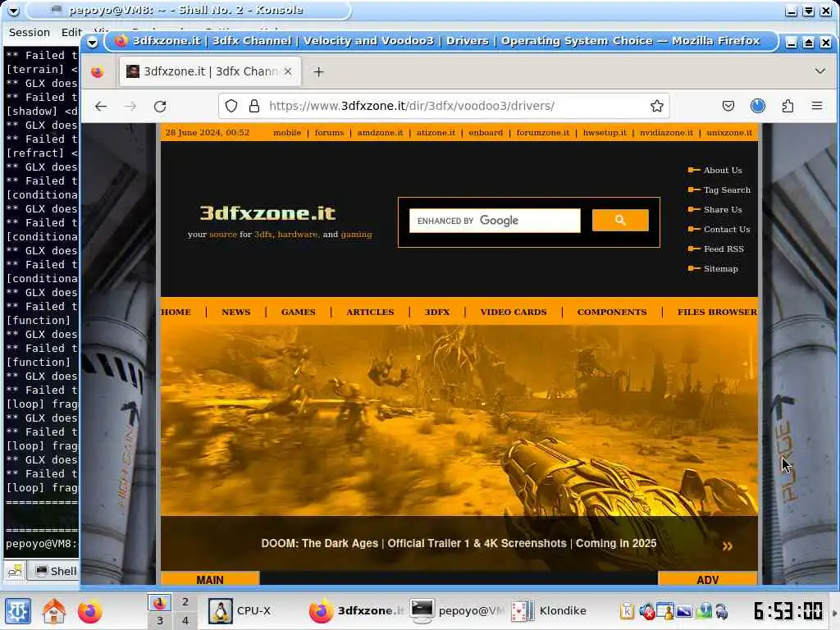Screen dimensions: 840x630
Task: Open the Contact Us link
Action: (x=727, y=230)
